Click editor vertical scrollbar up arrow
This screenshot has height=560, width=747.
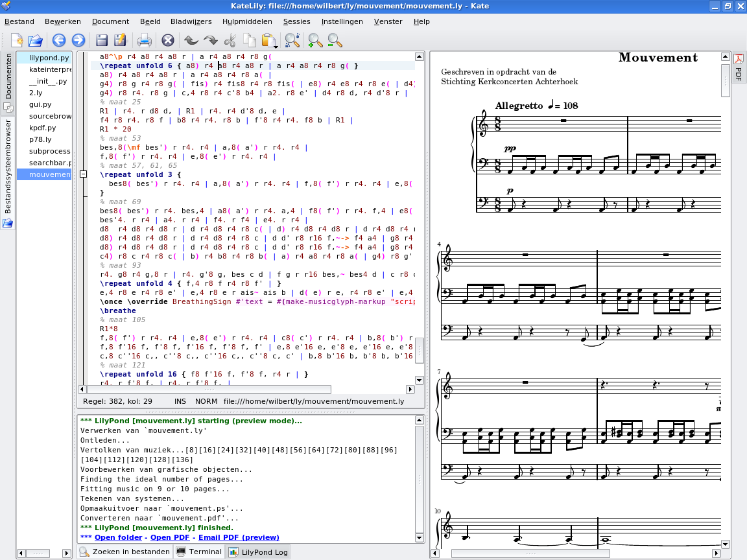pos(420,56)
